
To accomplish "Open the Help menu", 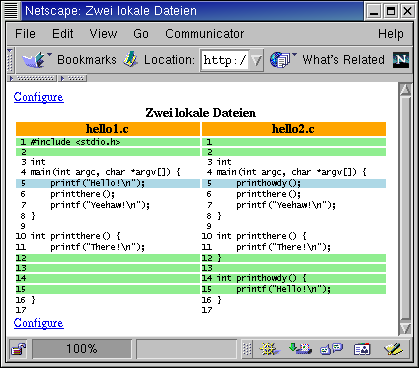I will (x=391, y=34).
